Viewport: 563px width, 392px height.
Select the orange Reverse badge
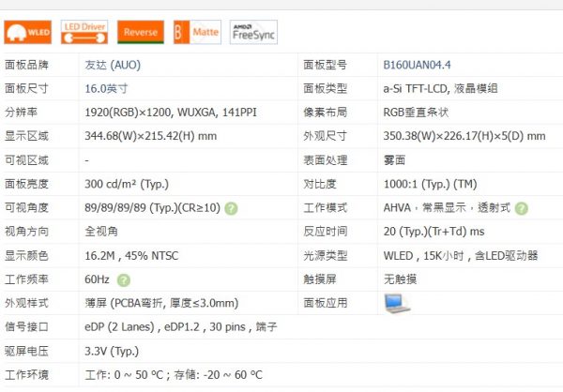click(x=141, y=33)
